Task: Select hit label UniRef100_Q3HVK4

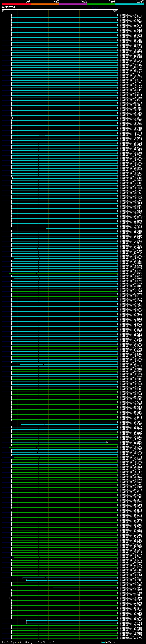Action: coord(131,30)
